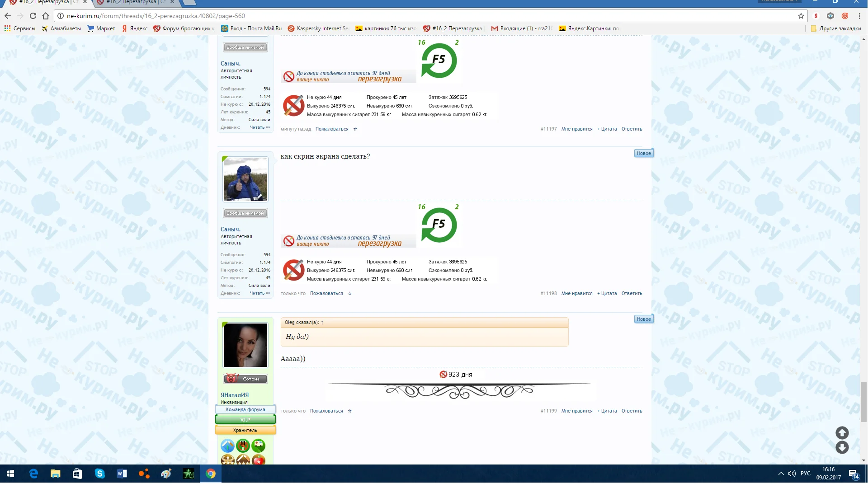
Task: Open Skype from the taskbar
Action: click(99, 474)
